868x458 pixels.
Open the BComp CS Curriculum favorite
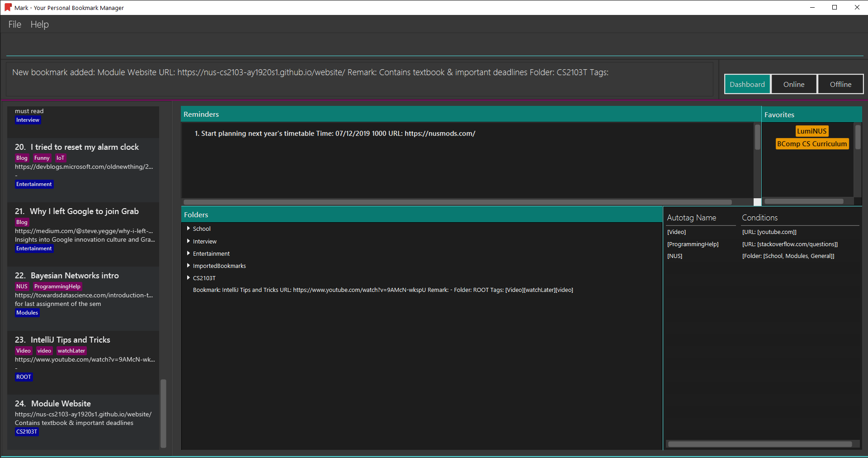(x=812, y=144)
